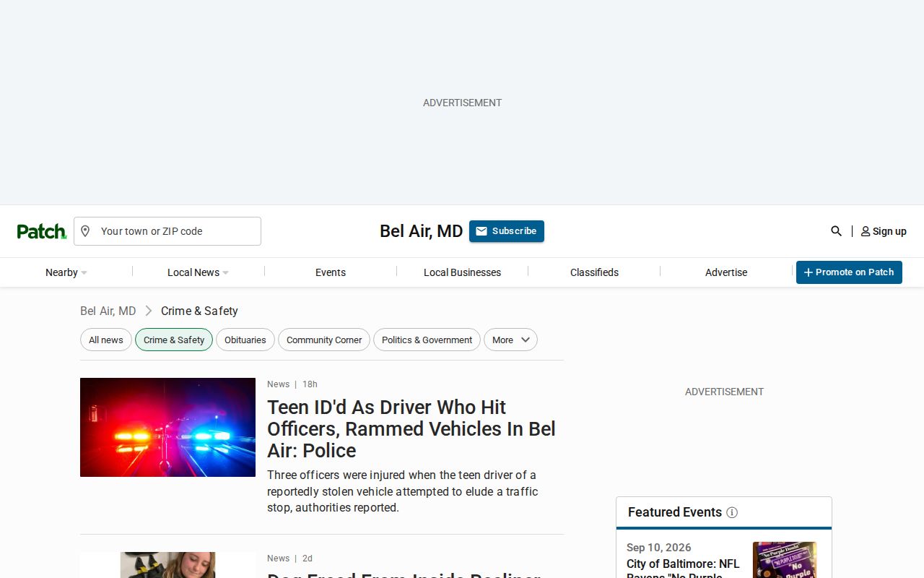Click the breadcrumb chevron after Bel Air, MD
This screenshot has width=924, height=578.
point(148,311)
